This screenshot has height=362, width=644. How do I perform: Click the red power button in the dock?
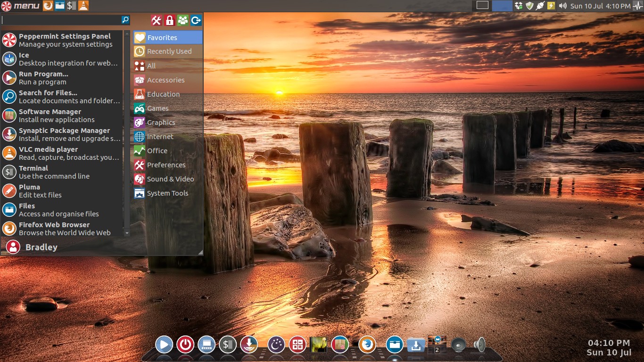pyautogui.click(x=185, y=345)
